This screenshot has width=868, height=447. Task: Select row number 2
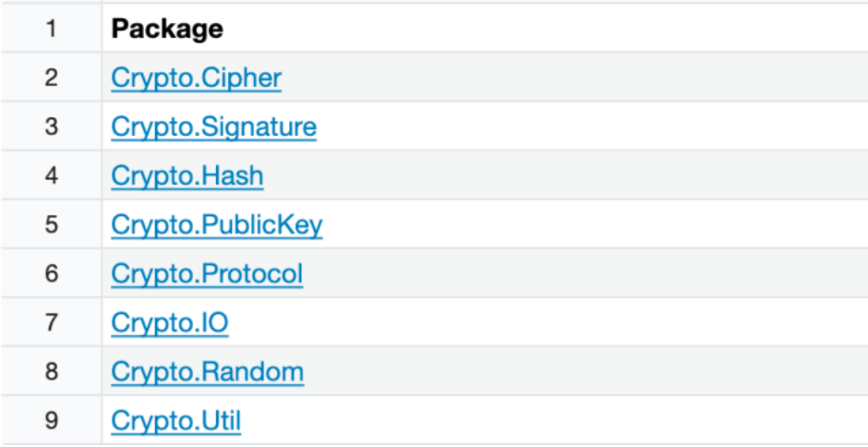click(x=51, y=78)
